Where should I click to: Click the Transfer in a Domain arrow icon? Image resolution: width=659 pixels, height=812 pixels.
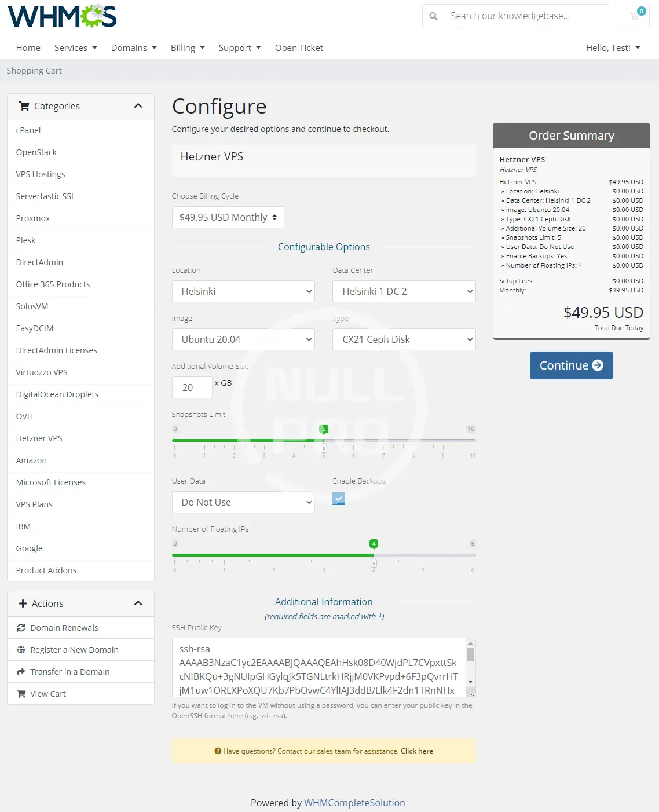pyautogui.click(x=21, y=672)
